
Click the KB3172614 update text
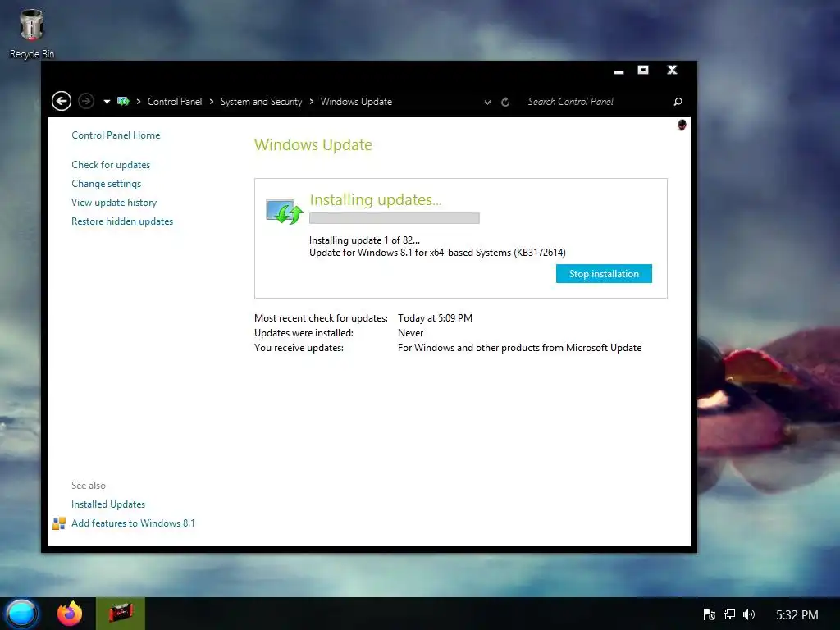pyautogui.click(x=437, y=253)
